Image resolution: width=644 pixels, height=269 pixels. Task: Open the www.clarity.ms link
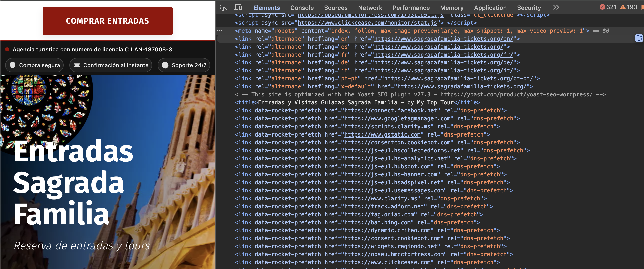click(x=381, y=198)
